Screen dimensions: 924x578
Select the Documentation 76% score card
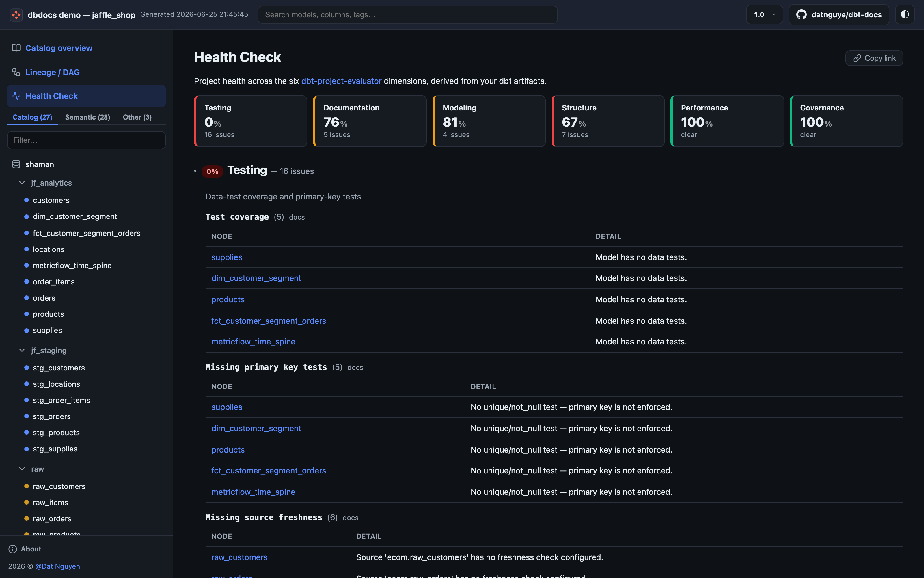[370, 121]
